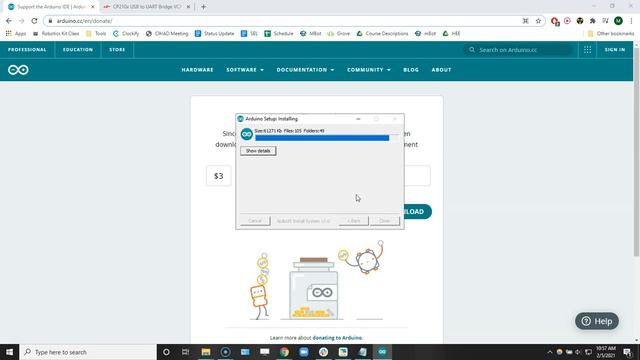Screen dimensions: 640x360
Task: Open the Chrome extensions puzzle icon
Action: click(593, 21)
